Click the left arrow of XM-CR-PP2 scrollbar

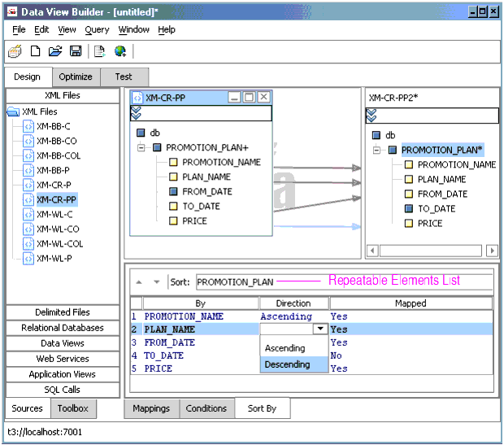[372, 251]
